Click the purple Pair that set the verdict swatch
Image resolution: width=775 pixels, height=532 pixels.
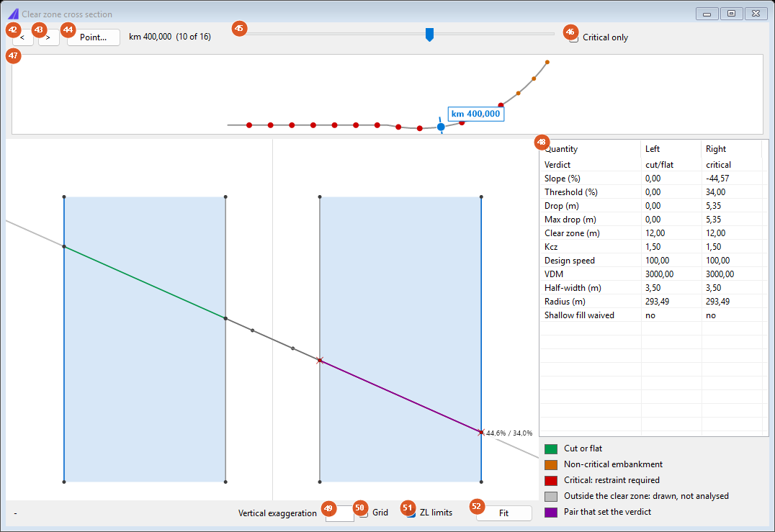(x=550, y=512)
